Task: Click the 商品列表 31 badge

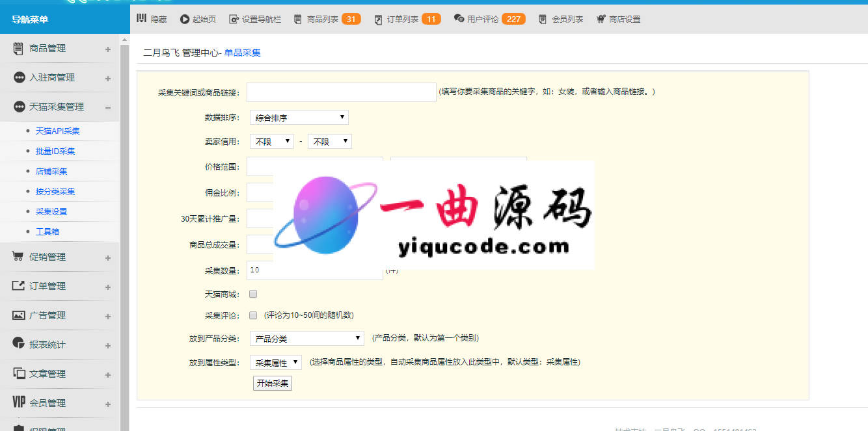Action: 351,19
